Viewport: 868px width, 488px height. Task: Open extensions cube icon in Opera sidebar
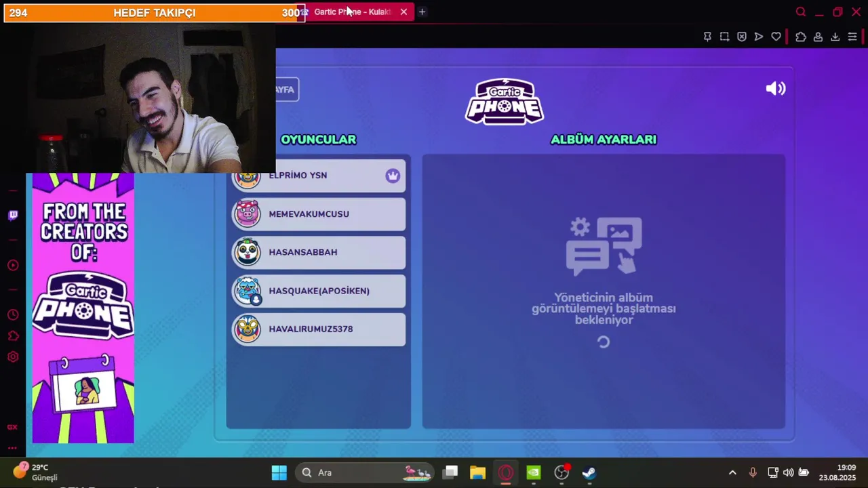13,336
